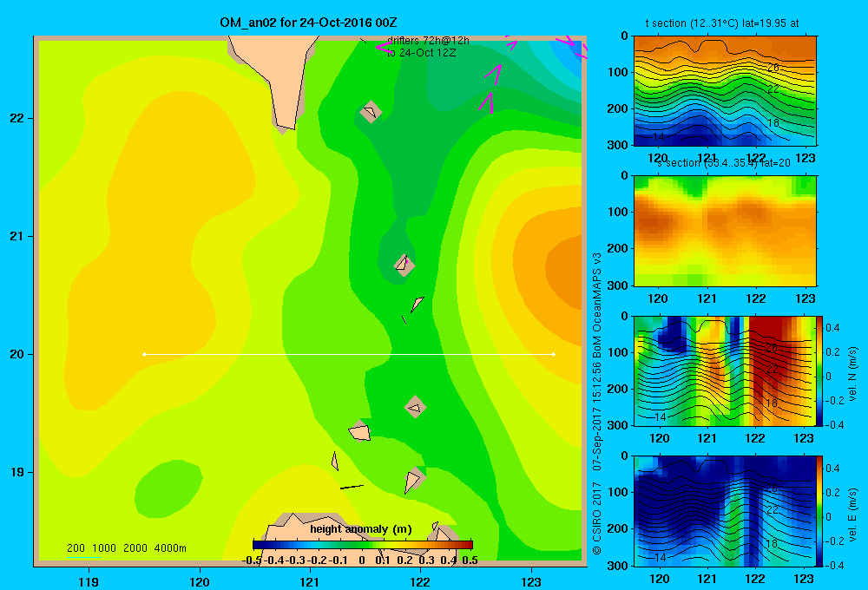This screenshot has width=868, height=590.
Task: Open the eastward velocity section panel
Action: (725, 511)
